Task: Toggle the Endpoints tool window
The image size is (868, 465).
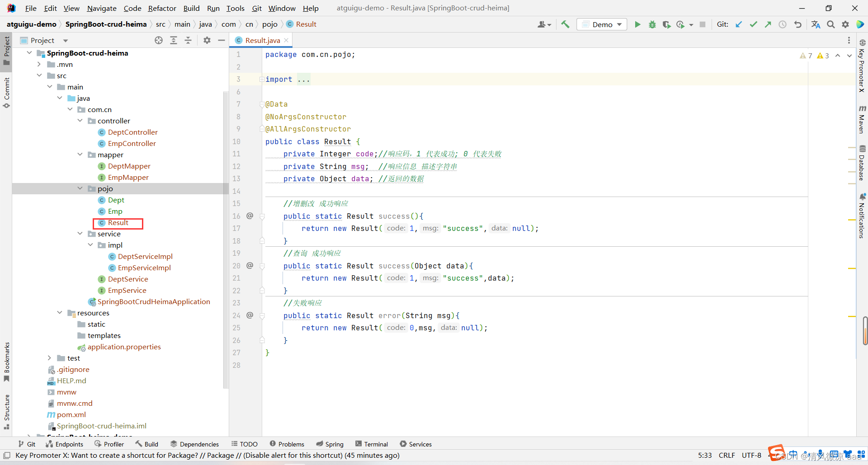Action: [64, 444]
